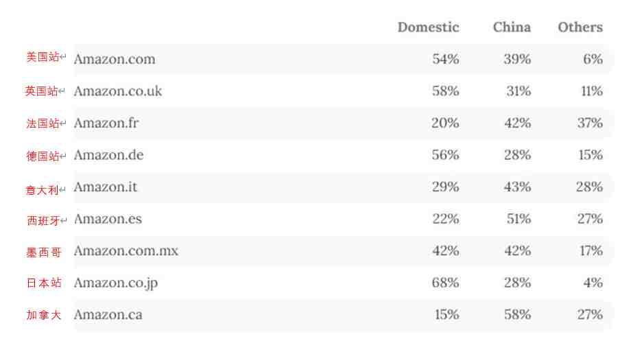Click the 58% China value for Amazon.ca
The height and width of the screenshot is (354, 644).
[x=518, y=315]
